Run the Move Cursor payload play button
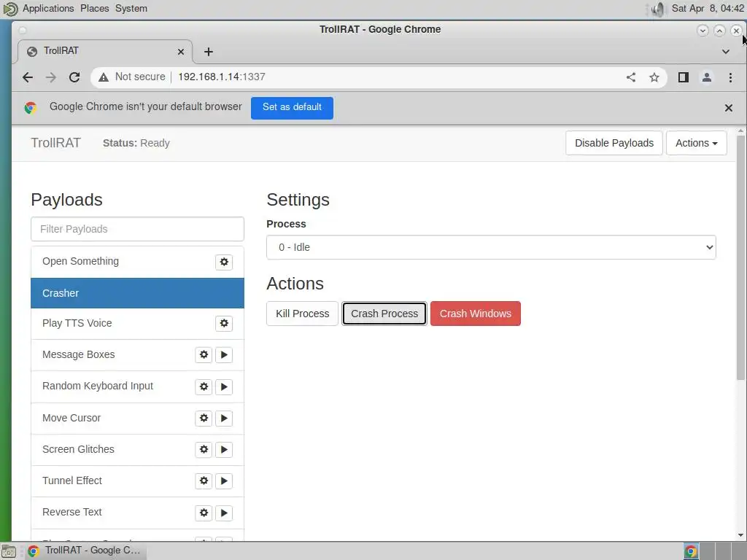Screen dimensions: 747x560 224,418
